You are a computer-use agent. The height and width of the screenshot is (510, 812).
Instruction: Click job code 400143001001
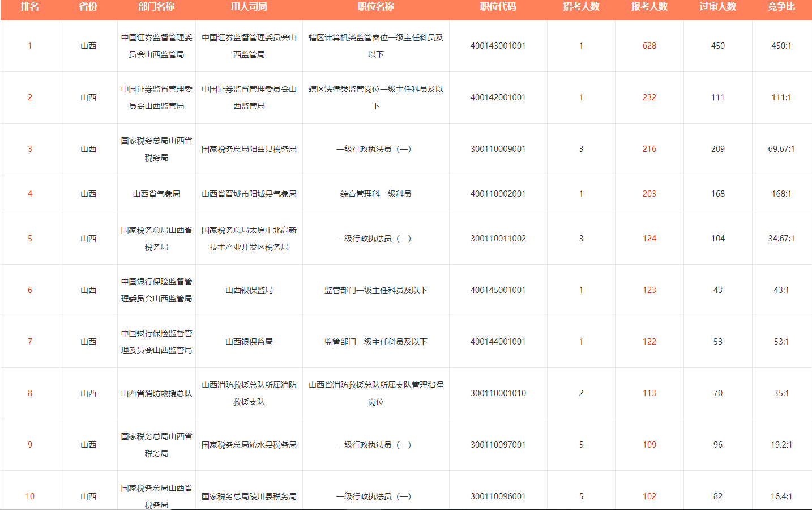[498, 46]
